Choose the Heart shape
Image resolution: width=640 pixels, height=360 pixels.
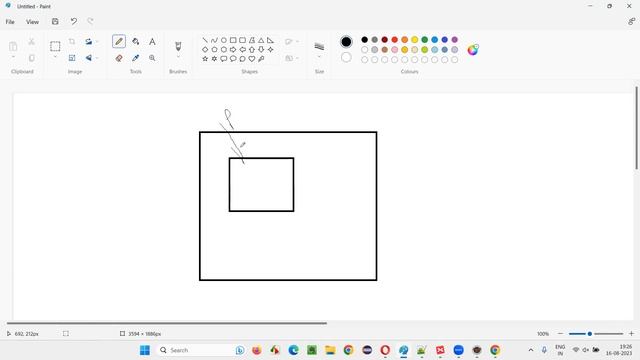(251, 59)
